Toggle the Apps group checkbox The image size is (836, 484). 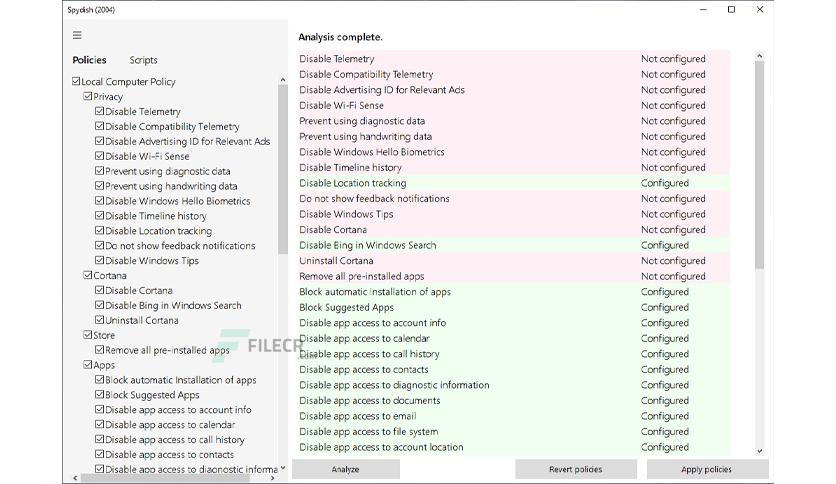pos(87,365)
